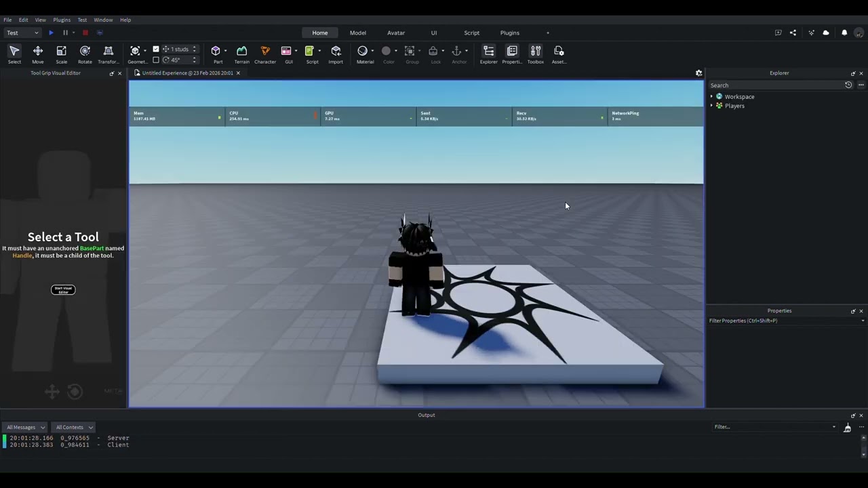Viewport: 868px width, 488px height.
Task: Open the notifications bell
Action: (x=844, y=33)
